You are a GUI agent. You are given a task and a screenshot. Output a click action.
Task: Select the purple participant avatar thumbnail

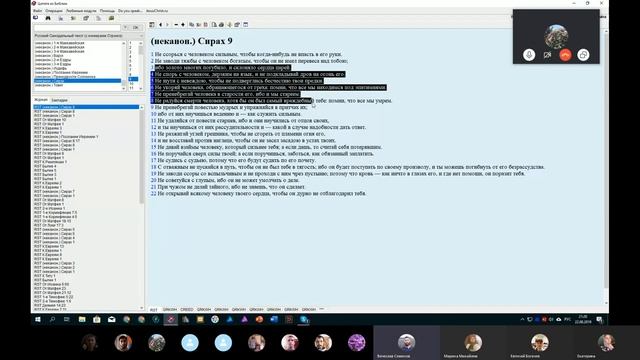356,342
